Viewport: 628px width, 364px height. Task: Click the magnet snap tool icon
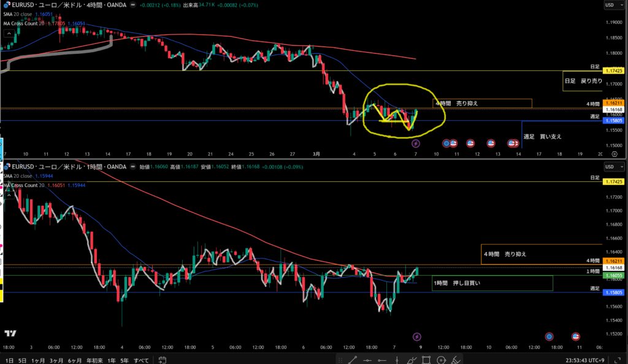tap(442, 360)
